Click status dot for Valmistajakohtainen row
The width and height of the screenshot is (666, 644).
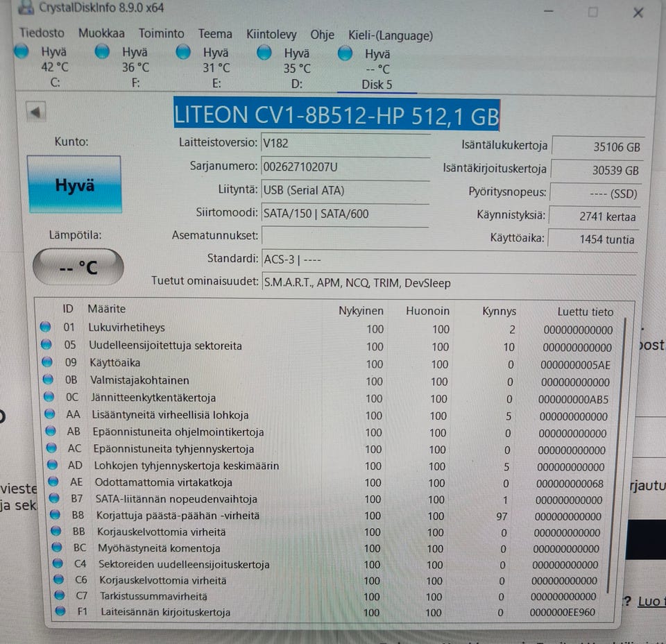pyautogui.click(x=49, y=379)
